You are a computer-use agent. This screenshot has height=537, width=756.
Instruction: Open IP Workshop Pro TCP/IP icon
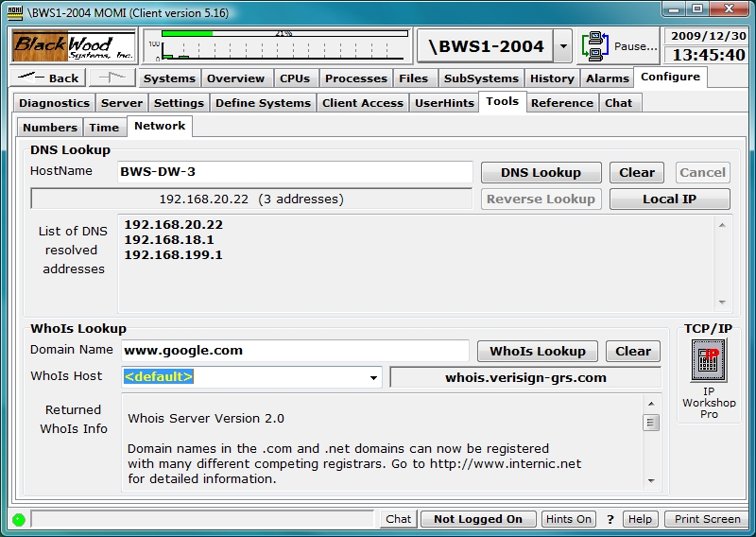tap(708, 360)
